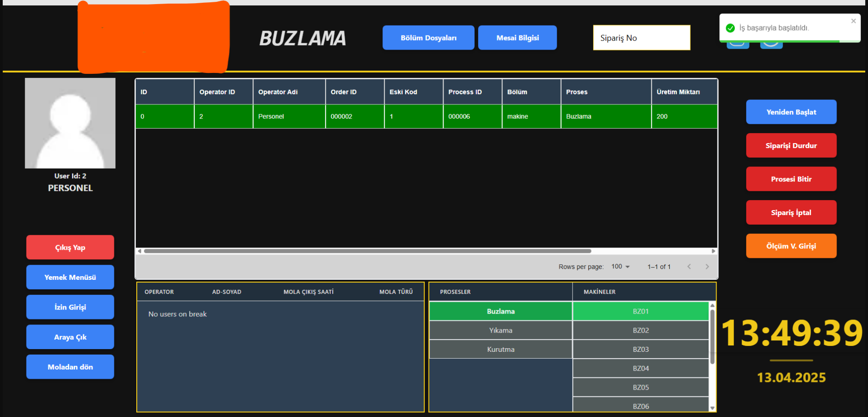
Task: Open Ölçüm V. Girişi orange button
Action: (791, 246)
